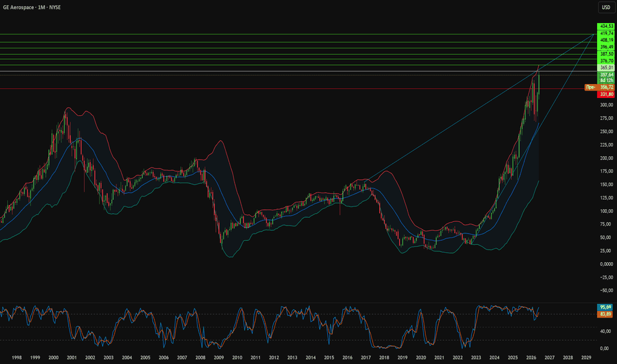Click the 100,00 price scale value
Screen dimensions: 617x364
(606, 211)
